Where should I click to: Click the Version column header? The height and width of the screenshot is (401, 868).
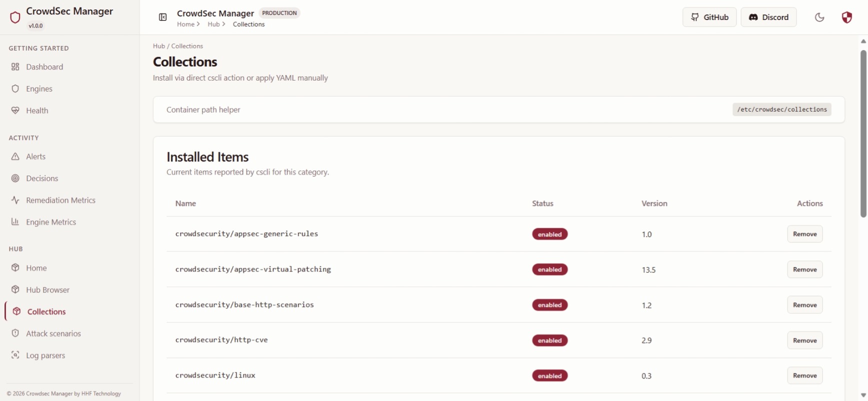pyautogui.click(x=654, y=203)
